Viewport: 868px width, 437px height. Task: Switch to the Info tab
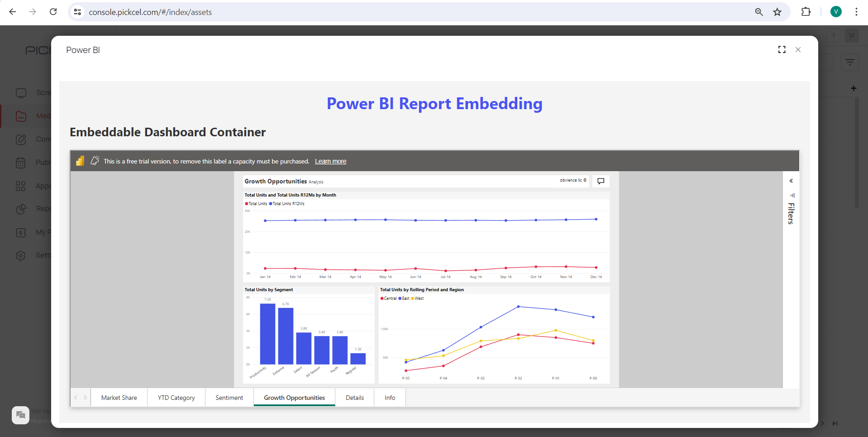(390, 398)
